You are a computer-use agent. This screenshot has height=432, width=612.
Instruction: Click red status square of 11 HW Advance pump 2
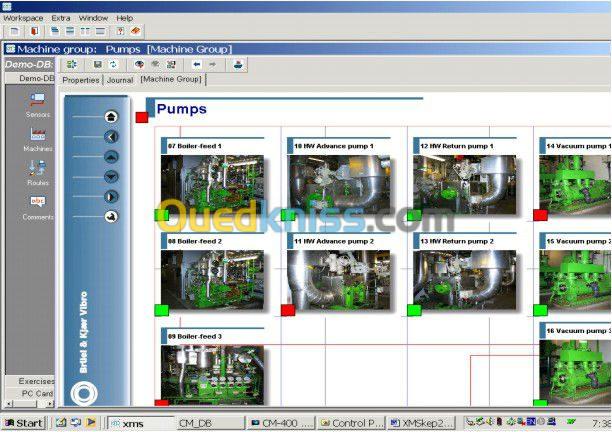click(288, 310)
